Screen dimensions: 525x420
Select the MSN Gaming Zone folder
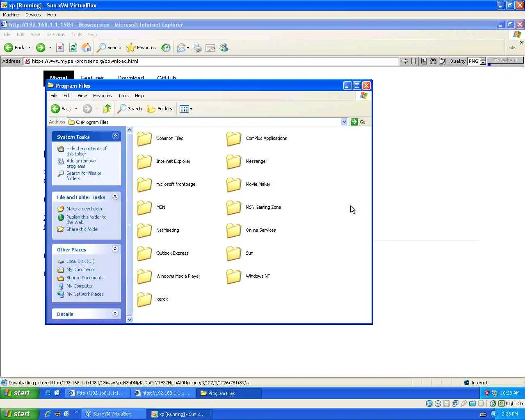(x=254, y=207)
